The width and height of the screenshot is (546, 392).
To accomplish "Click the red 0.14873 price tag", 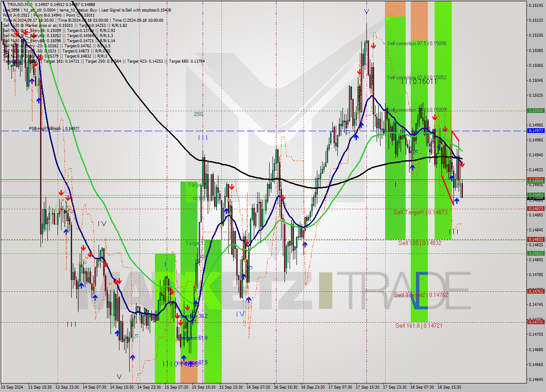I will coord(536,209).
